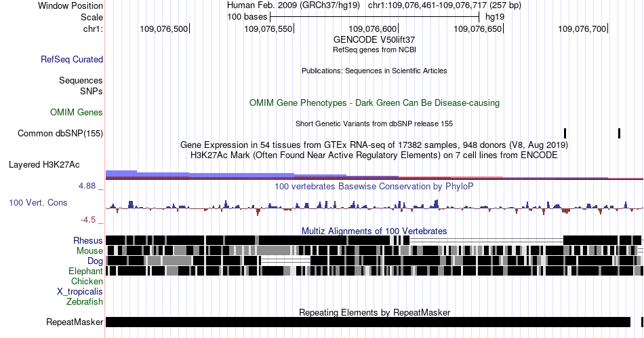This screenshot has width=644, height=338.
Task: Click the GTEx Gene Expression track title
Action: pos(374,145)
